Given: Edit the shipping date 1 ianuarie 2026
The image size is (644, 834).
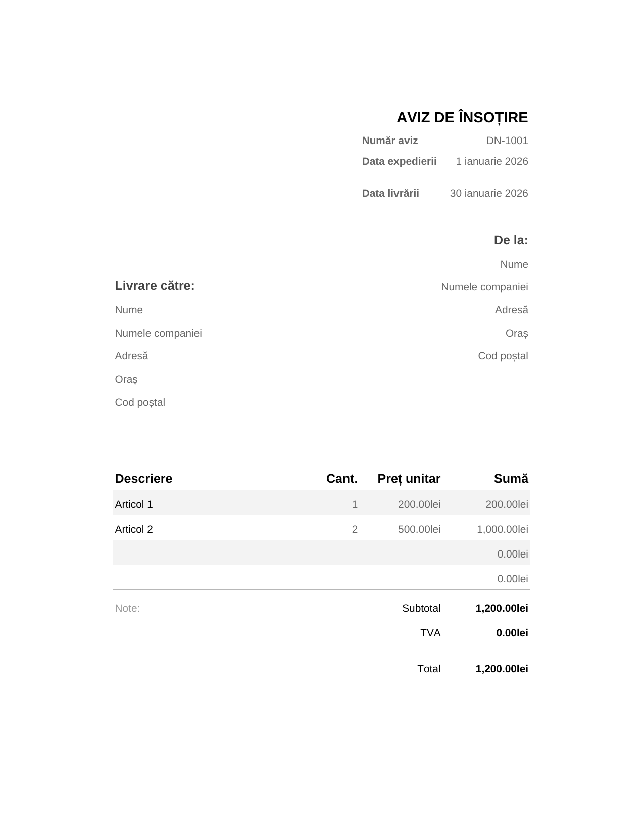Looking at the screenshot, I should pos(491,161).
